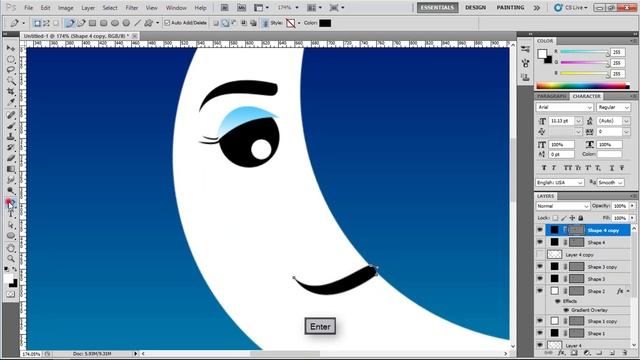Switch to the Design workspace
This screenshot has height=360, width=640.
point(476,8)
